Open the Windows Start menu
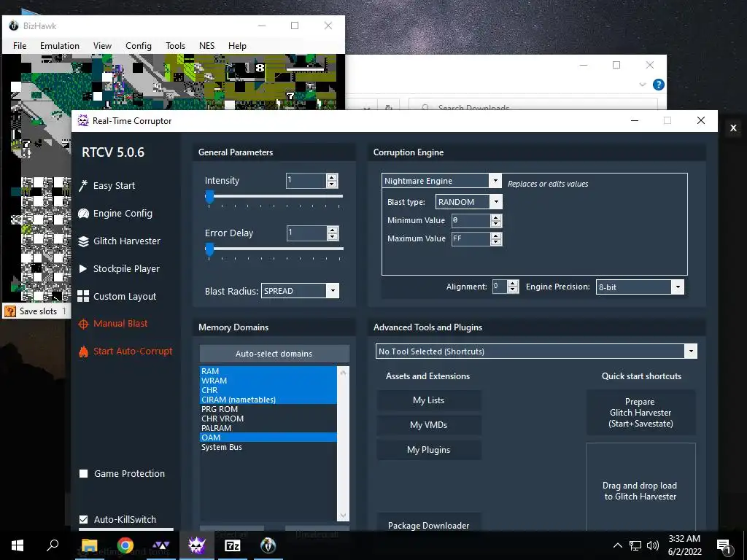 pyautogui.click(x=18, y=545)
